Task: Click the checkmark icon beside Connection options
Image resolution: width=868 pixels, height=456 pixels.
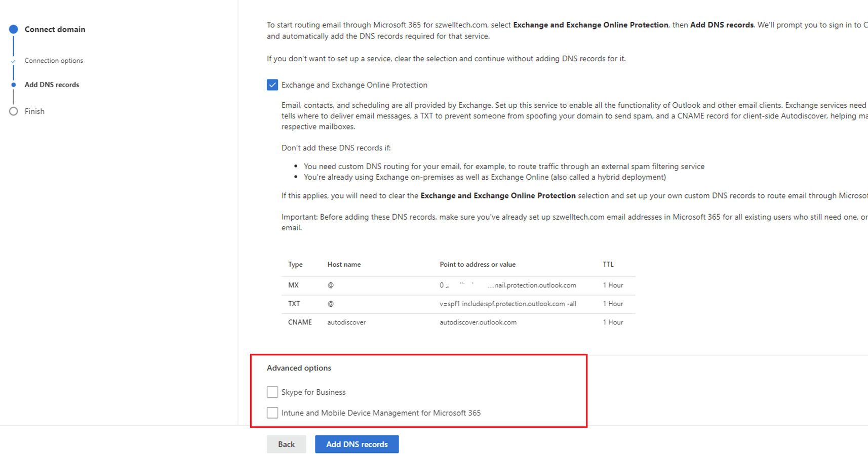Action: [x=14, y=60]
